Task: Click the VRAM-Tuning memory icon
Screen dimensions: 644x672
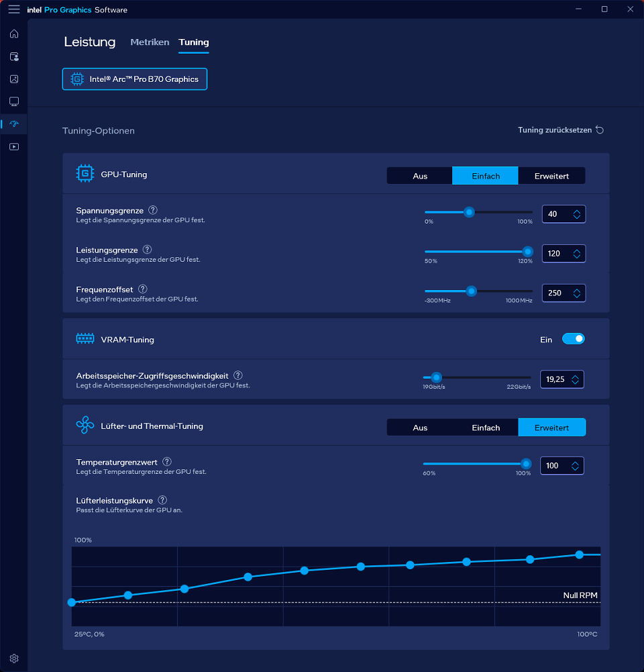Action: point(85,339)
